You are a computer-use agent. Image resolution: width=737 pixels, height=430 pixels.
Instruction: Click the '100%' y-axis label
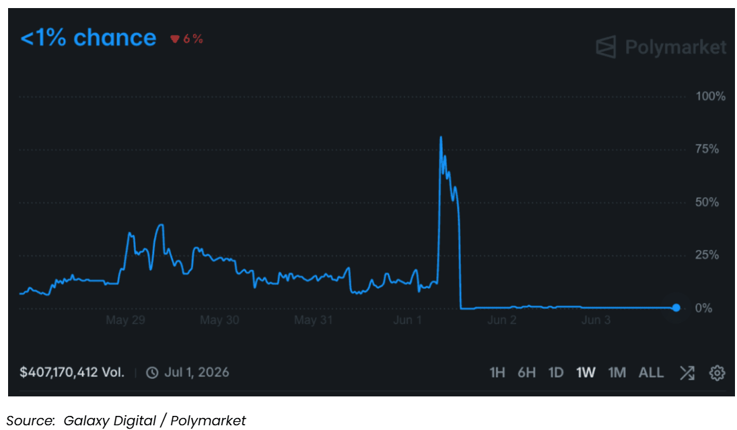[711, 96]
